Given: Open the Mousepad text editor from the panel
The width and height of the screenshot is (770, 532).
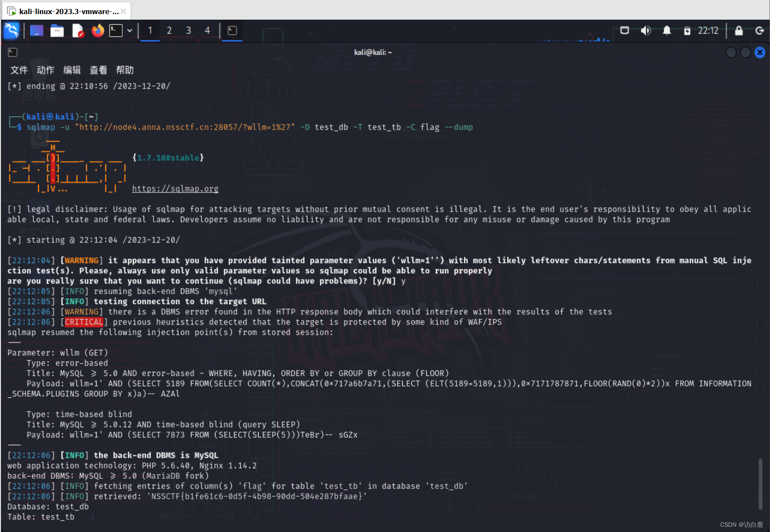Looking at the screenshot, I should [x=77, y=30].
